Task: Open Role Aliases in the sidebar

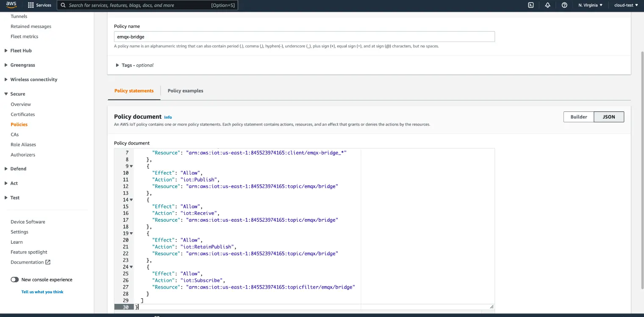Action: [23, 145]
